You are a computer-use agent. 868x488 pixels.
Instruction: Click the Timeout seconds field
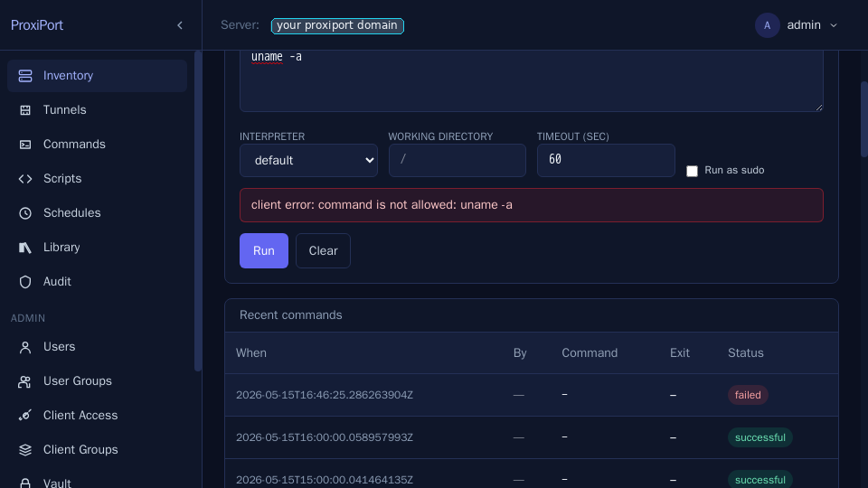[606, 161]
